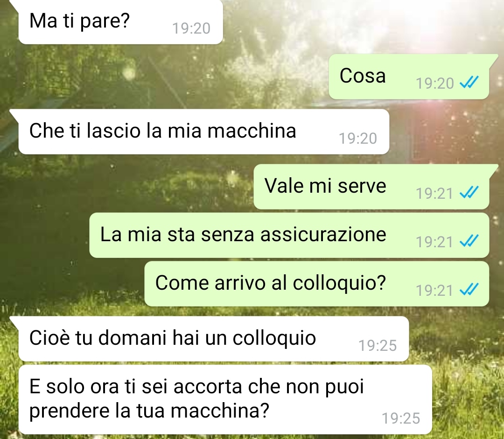Tap 19:25 timestamp on 'Cioè tu domani' message

(x=378, y=346)
